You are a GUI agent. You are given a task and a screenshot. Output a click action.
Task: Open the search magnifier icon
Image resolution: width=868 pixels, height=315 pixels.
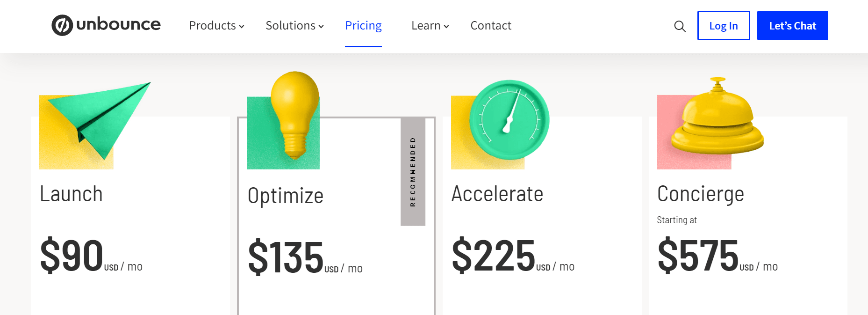680,26
